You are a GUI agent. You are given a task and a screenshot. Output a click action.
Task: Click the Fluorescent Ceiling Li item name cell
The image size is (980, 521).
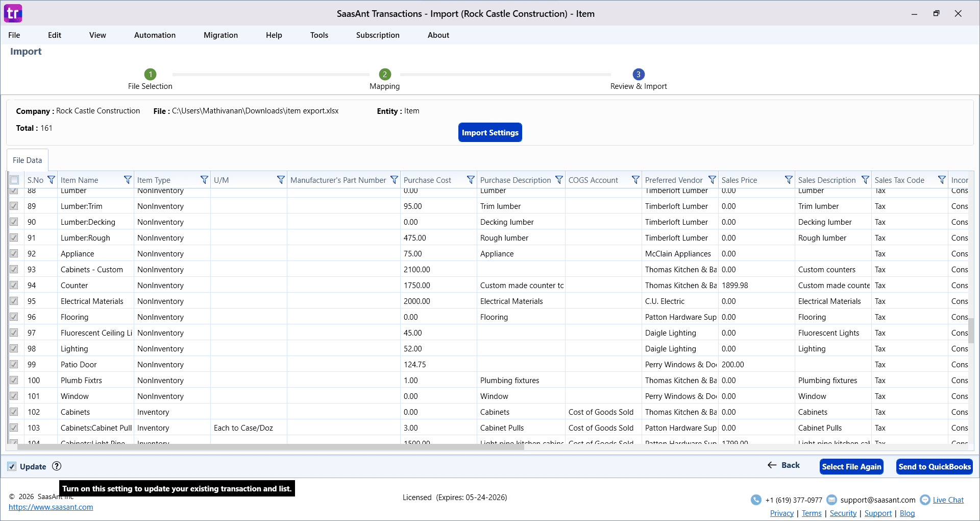[96, 333]
